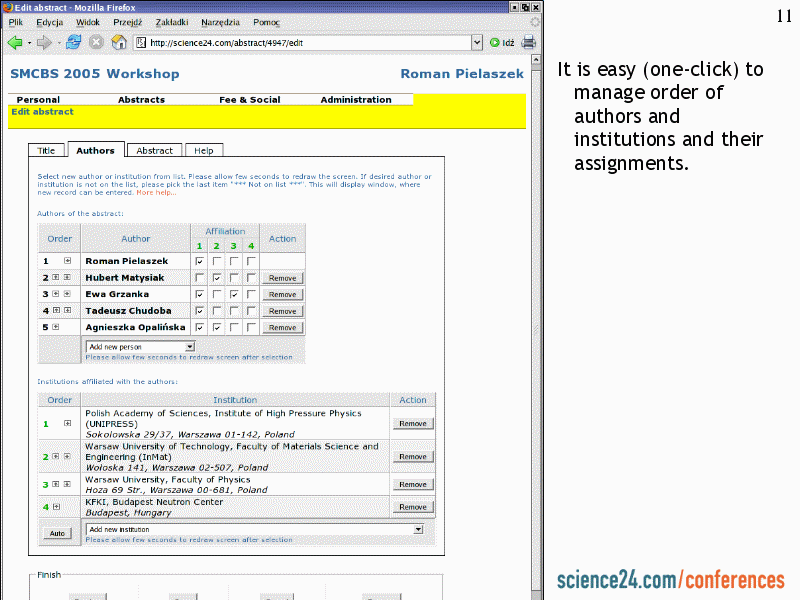Click the printer icon in the toolbar
Image resolution: width=800 pixels, height=600 pixels.
coord(528,42)
